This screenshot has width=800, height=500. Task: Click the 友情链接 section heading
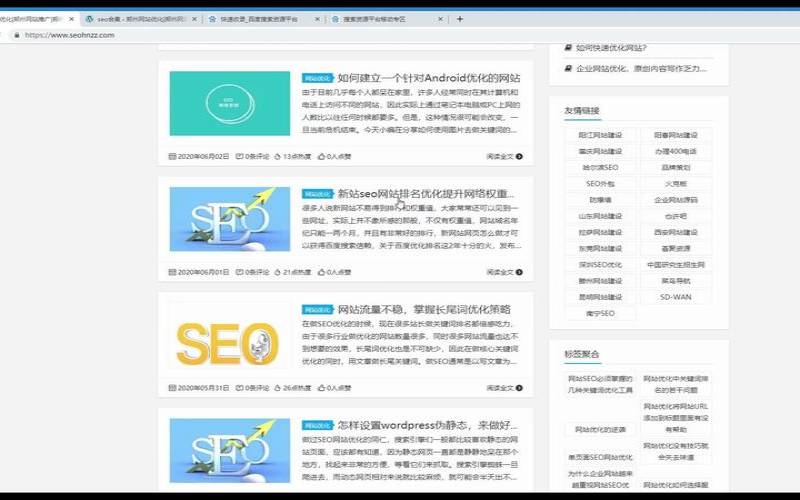pyautogui.click(x=582, y=111)
